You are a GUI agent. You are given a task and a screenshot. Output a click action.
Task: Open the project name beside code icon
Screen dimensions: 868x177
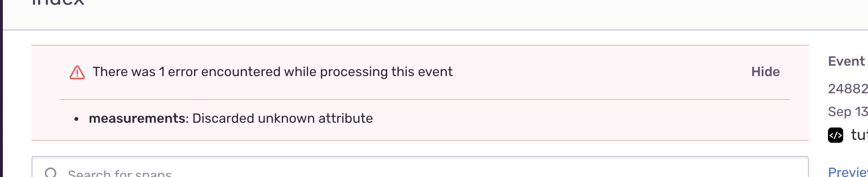pos(859,135)
